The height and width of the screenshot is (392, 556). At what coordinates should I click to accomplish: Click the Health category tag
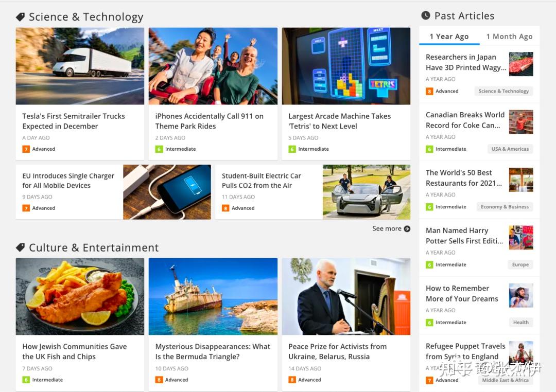coord(520,322)
